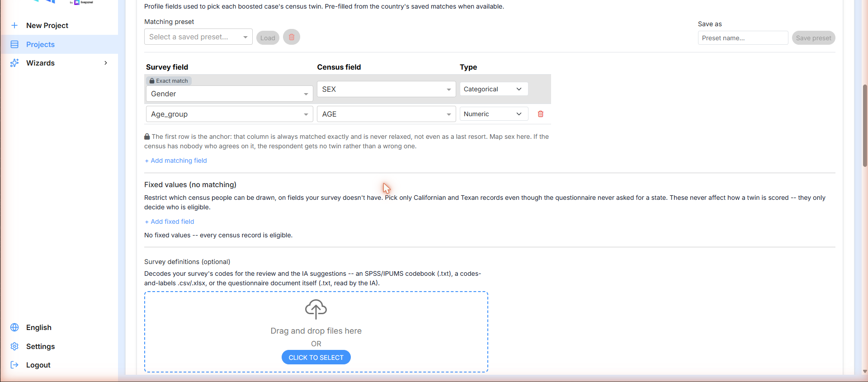Open Wizards in the sidebar

click(x=59, y=63)
